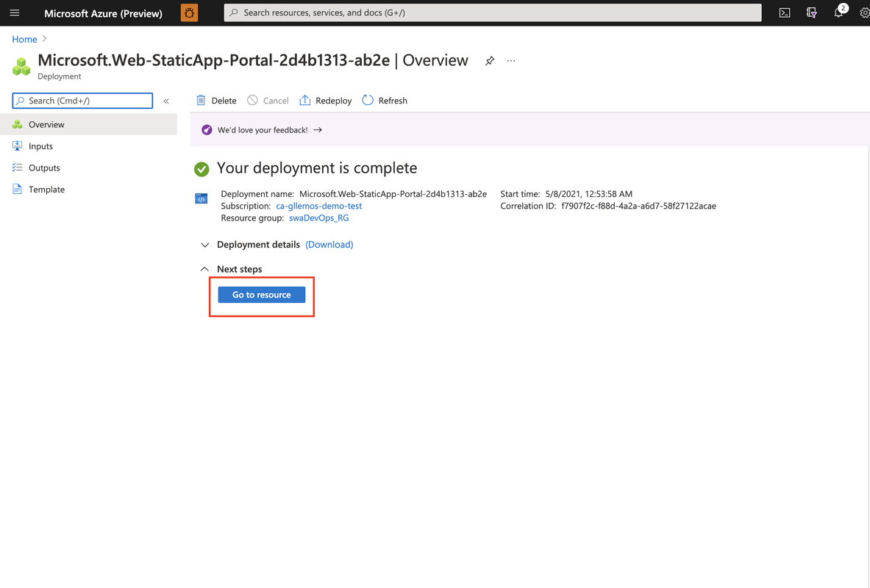Screen dimensions: 870x588
Task: Collapse the Next steps section
Action: (x=204, y=269)
